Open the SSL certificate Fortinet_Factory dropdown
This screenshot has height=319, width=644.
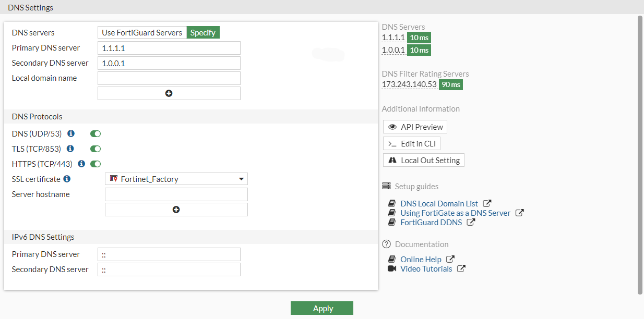coord(176,179)
